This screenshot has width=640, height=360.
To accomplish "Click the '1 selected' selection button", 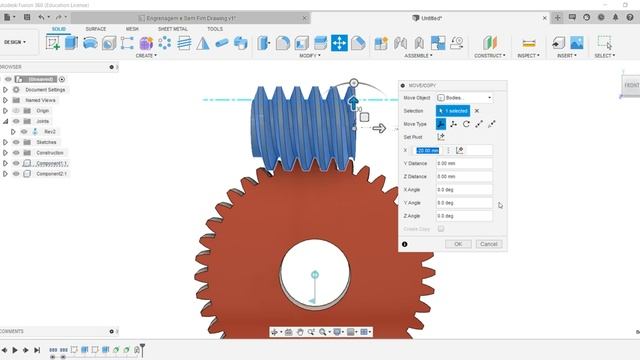I will (x=453, y=111).
